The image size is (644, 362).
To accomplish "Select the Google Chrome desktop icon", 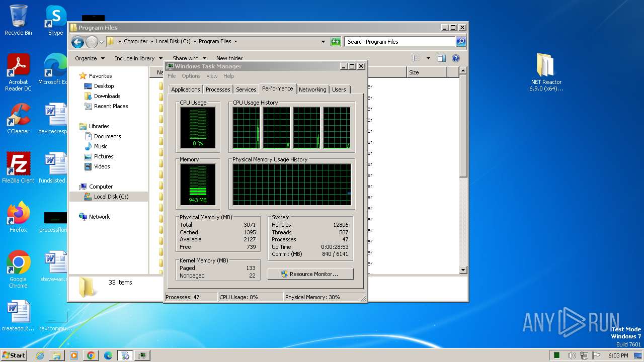I will point(18,269).
